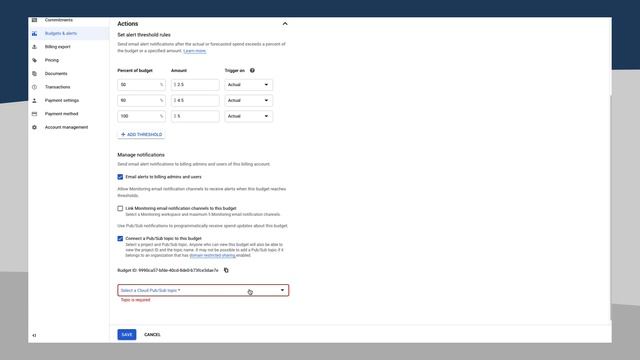This screenshot has height=360, width=640.
Task: Click the Billing export upload icon
Action: tap(34, 47)
